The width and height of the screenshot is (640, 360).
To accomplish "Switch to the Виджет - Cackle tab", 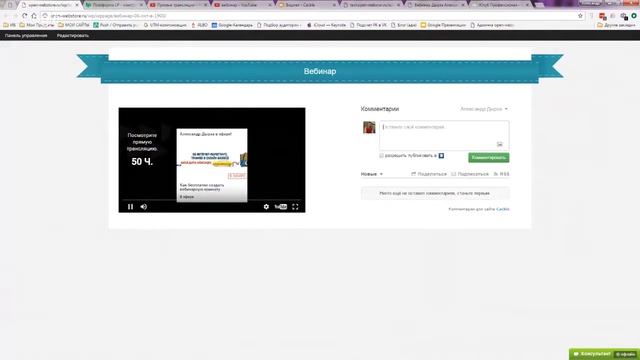I will tap(307, 5).
